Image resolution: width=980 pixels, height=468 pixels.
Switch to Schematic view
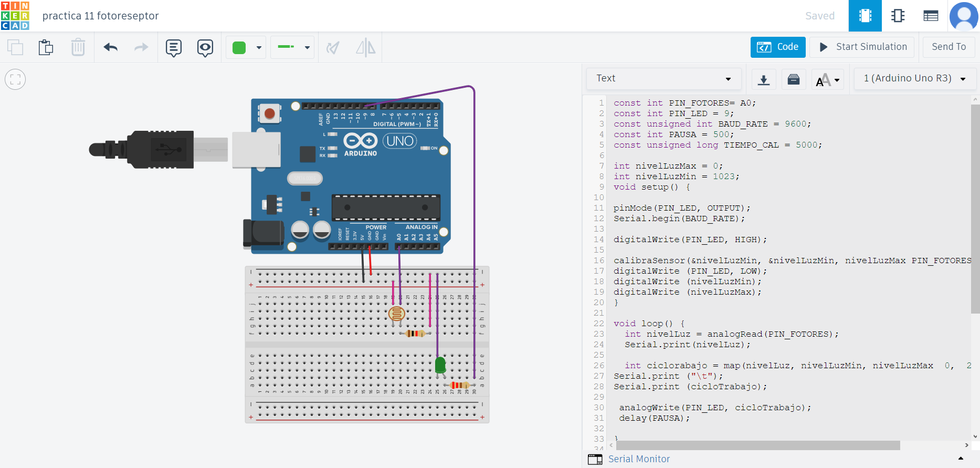[x=898, y=16]
